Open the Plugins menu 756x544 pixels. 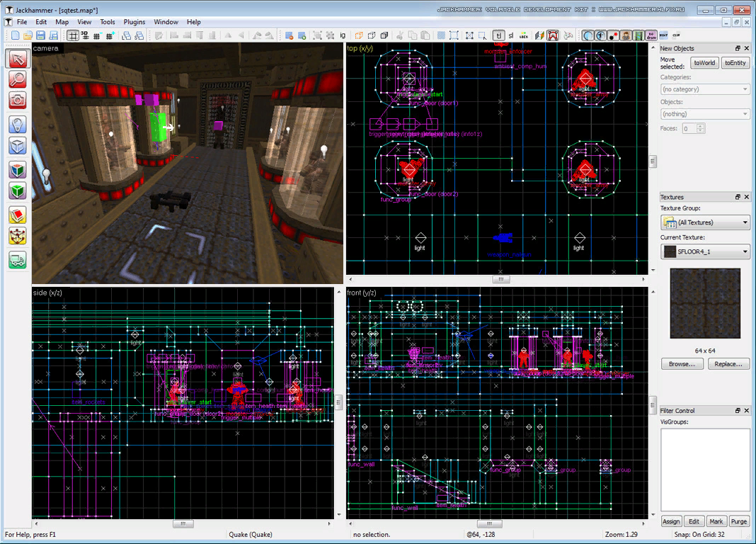tap(134, 22)
